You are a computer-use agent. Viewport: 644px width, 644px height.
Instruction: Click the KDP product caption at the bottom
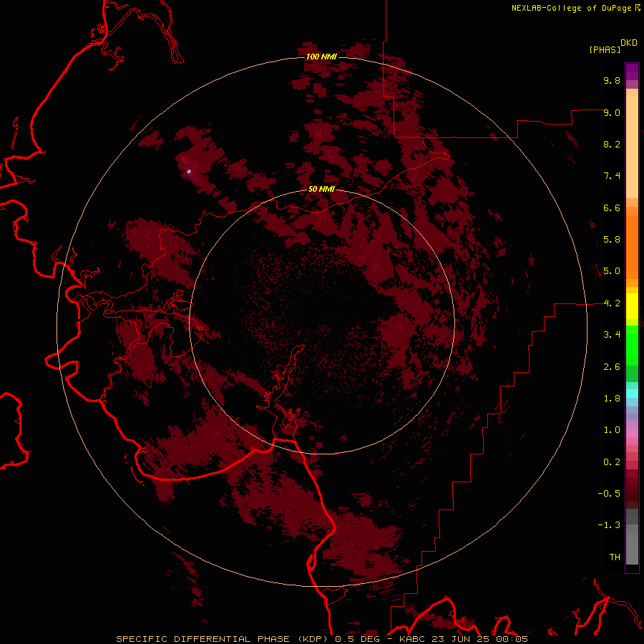point(321,639)
